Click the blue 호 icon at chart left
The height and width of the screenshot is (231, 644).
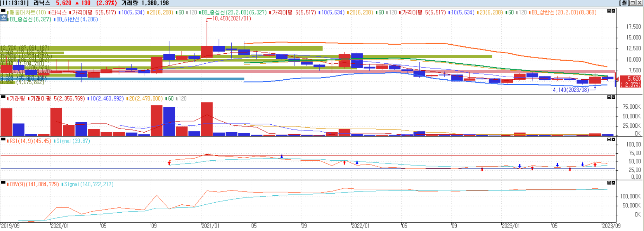point(3,18)
